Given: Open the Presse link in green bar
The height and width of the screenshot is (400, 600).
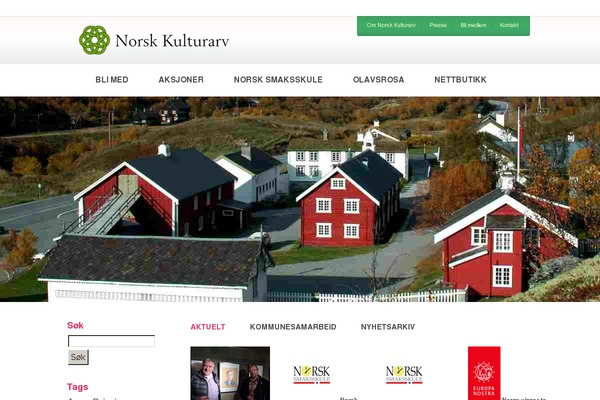Looking at the screenshot, I should [x=438, y=25].
